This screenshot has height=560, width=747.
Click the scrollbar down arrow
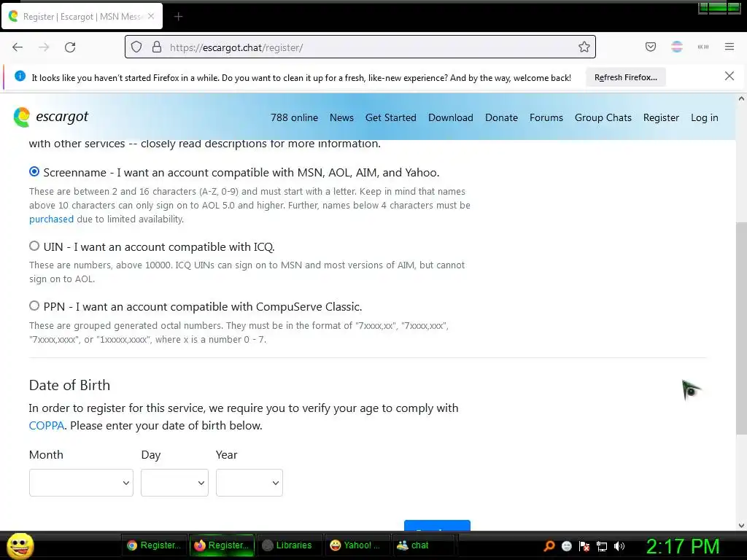tap(741, 525)
